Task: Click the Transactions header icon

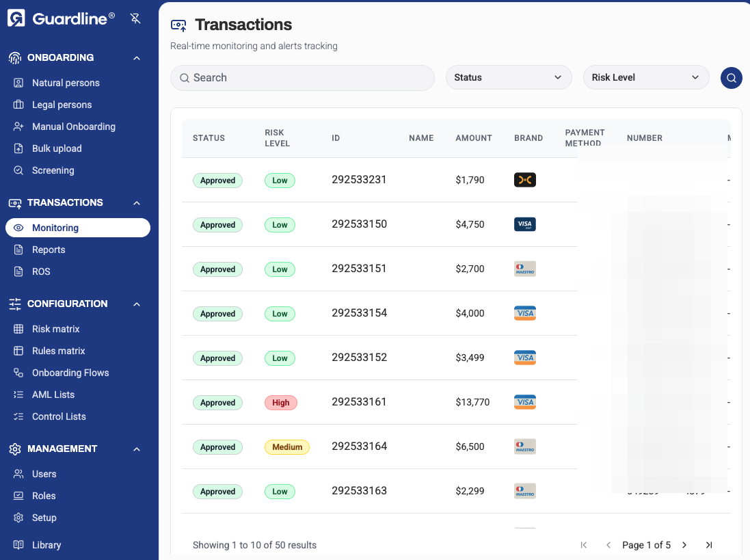Action: pyautogui.click(x=178, y=25)
